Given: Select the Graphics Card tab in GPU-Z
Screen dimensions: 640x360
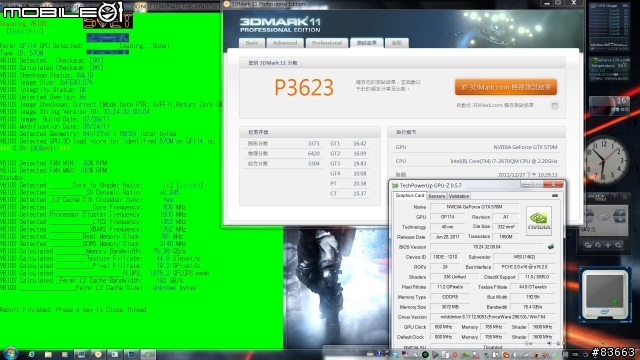Looking at the screenshot, I should tap(410, 196).
